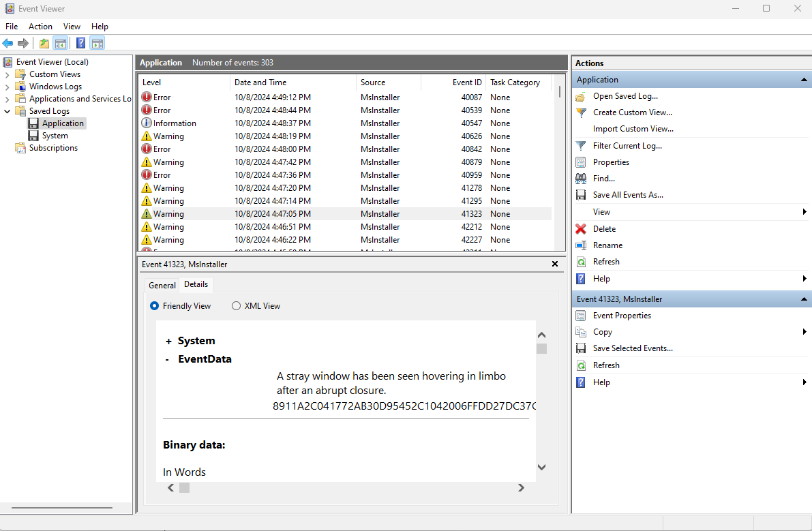Sort by the Date and Time column header
Image resolution: width=812 pixels, height=531 pixels.
[x=293, y=82]
